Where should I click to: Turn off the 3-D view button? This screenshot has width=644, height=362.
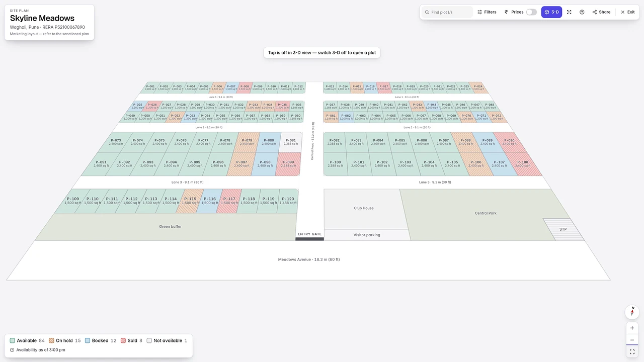551,12
